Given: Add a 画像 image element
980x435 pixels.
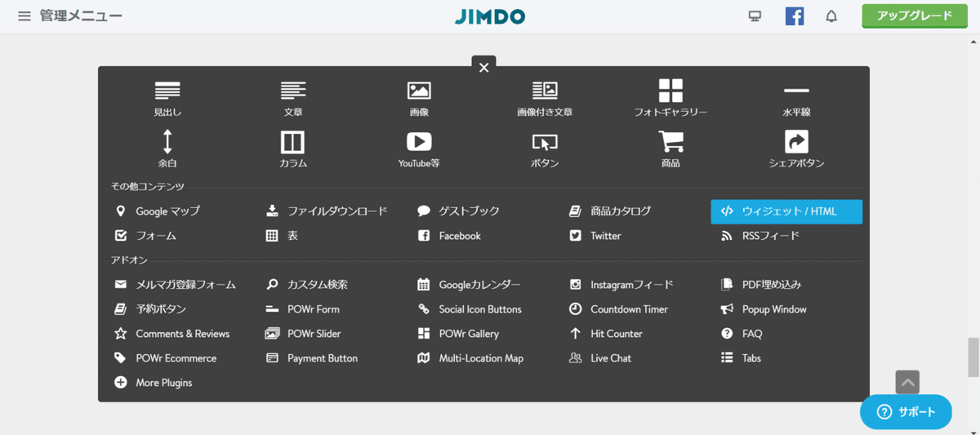Looking at the screenshot, I should pyautogui.click(x=419, y=99).
